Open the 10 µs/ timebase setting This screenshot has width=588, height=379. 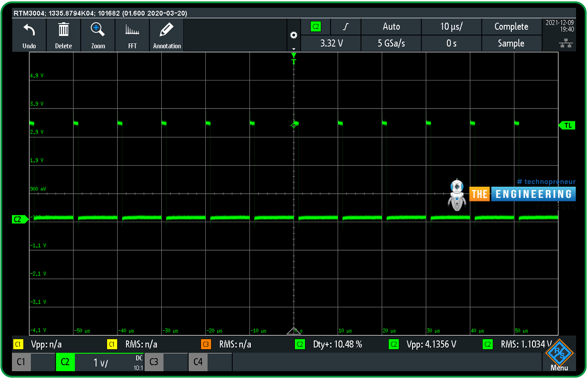pos(451,27)
